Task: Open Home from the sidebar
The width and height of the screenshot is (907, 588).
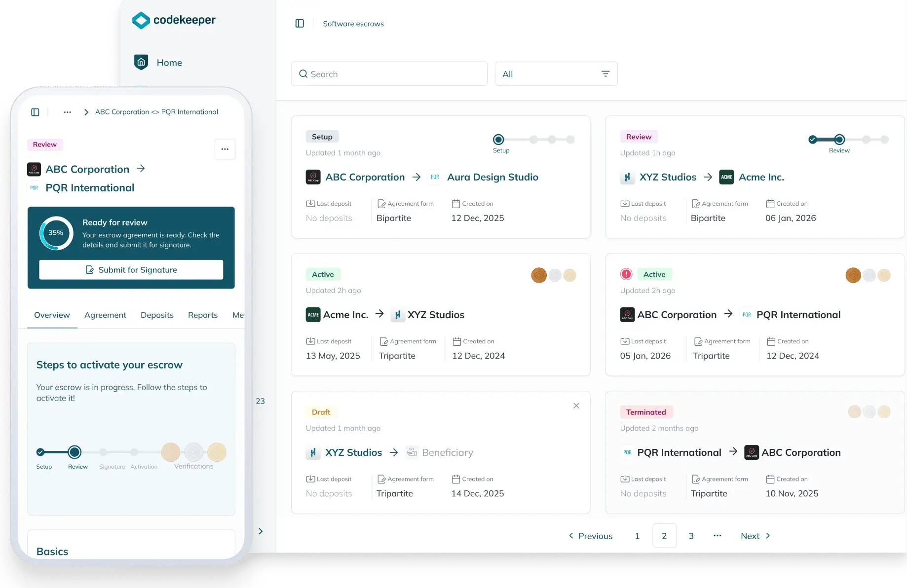Action: click(169, 63)
